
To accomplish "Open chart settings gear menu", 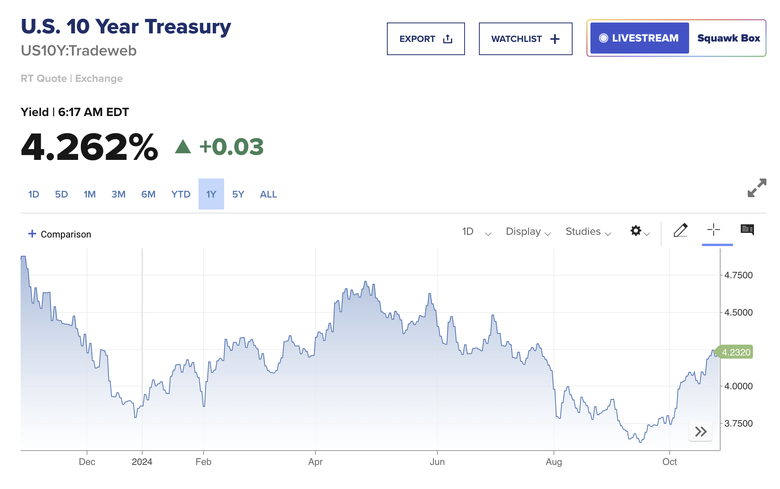I will click(637, 231).
